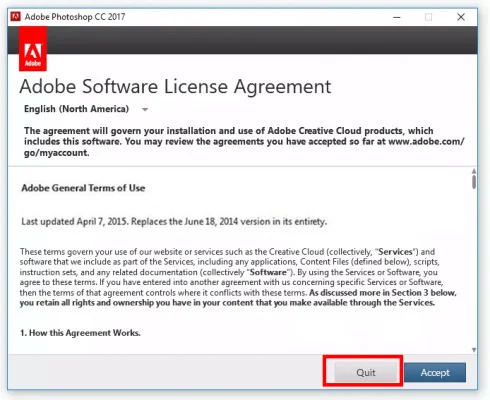Viewport: 490px width, 400px height.
Task: Open the English (North America) language dropdown
Action: [x=86, y=109]
